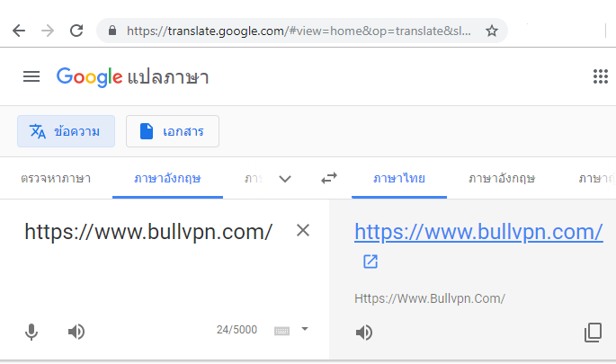Listen to the source text
This screenshot has width=616, height=364.
coord(76,332)
